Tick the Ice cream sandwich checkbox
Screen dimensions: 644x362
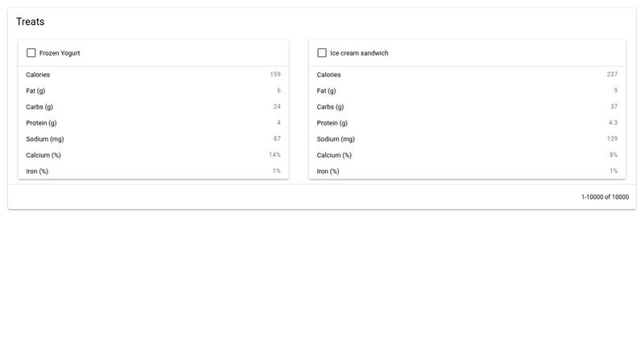(322, 53)
